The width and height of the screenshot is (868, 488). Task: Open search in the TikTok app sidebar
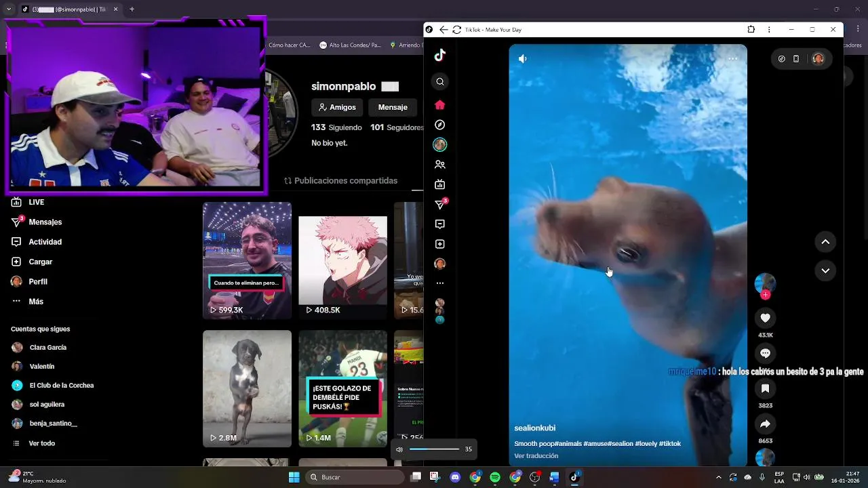(x=440, y=82)
